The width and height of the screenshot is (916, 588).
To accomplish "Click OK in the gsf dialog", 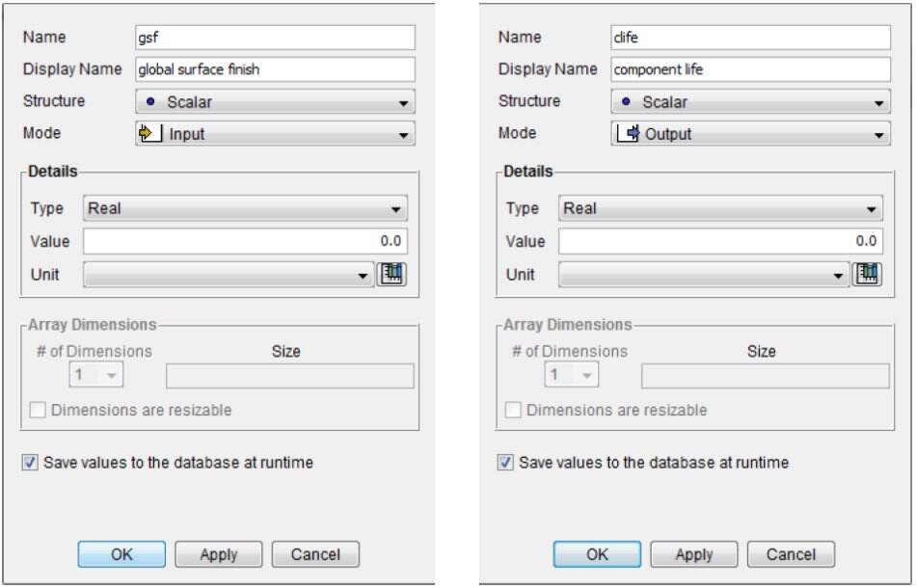I will point(121,554).
